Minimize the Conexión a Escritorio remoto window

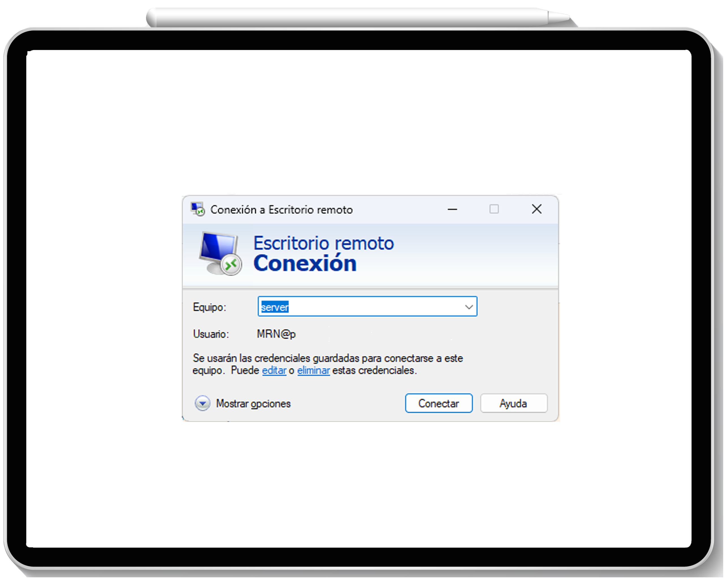(452, 209)
